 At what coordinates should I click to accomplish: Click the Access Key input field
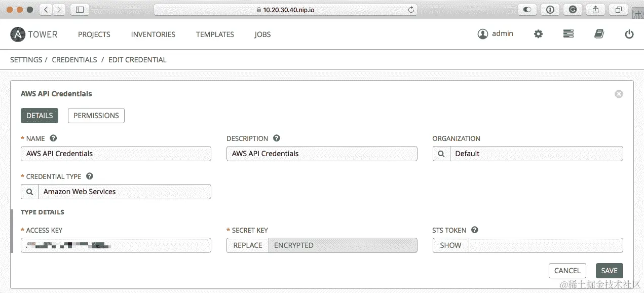click(116, 245)
